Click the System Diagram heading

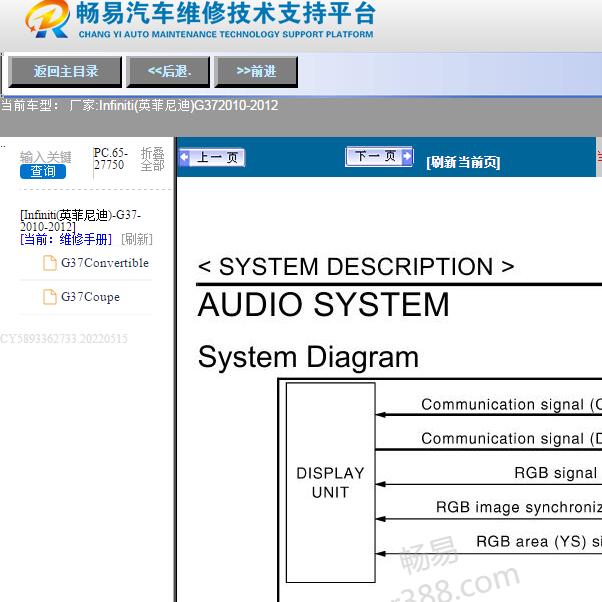click(308, 357)
